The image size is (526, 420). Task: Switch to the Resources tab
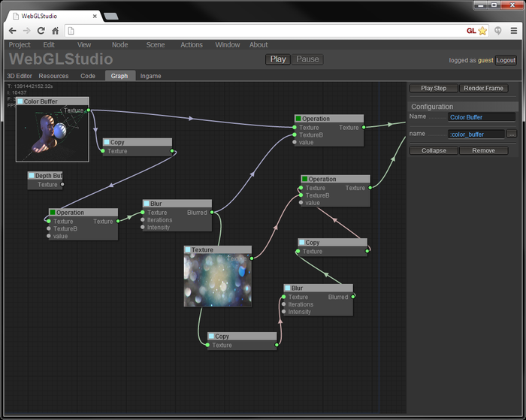point(53,76)
